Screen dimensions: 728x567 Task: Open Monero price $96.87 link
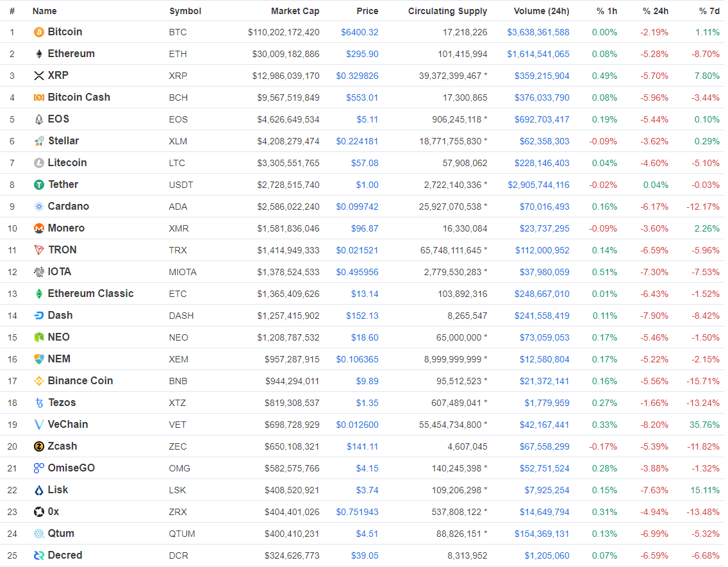365,228
